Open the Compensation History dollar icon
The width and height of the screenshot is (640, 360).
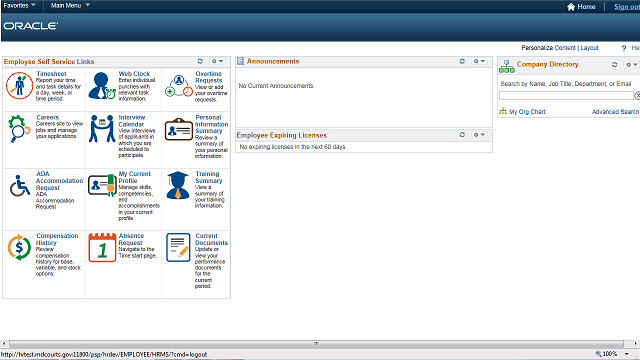pos(19,247)
